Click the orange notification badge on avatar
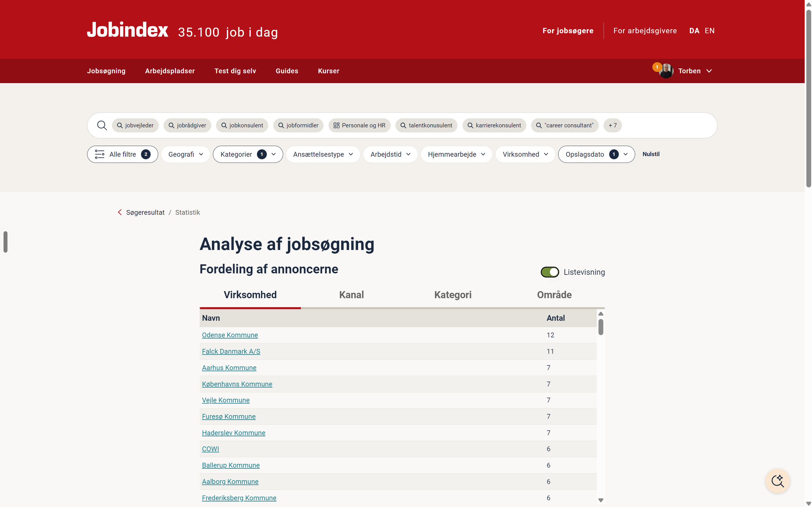Image resolution: width=812 pixels, height=507 pixels. click(657, 67)
